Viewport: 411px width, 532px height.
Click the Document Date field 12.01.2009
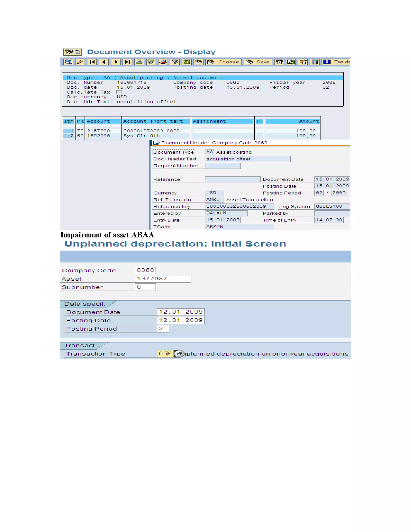click(x=181, y=312)
